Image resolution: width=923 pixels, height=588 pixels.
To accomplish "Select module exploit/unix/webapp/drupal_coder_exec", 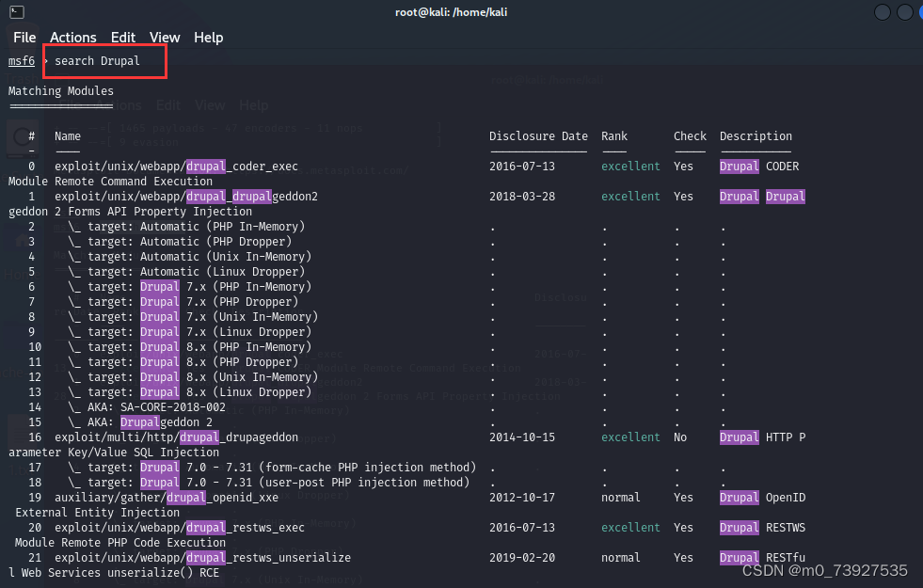I will pyautogui.click(x=177, y=166).
